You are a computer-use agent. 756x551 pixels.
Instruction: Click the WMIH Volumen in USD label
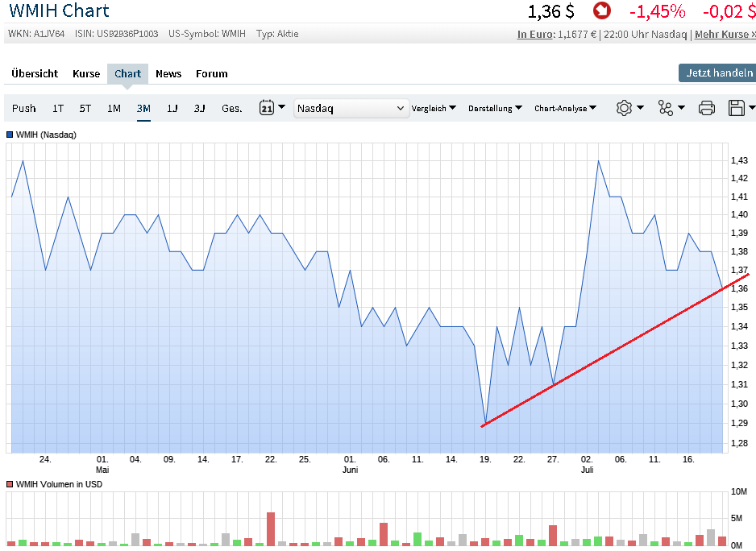pos(59,484)
